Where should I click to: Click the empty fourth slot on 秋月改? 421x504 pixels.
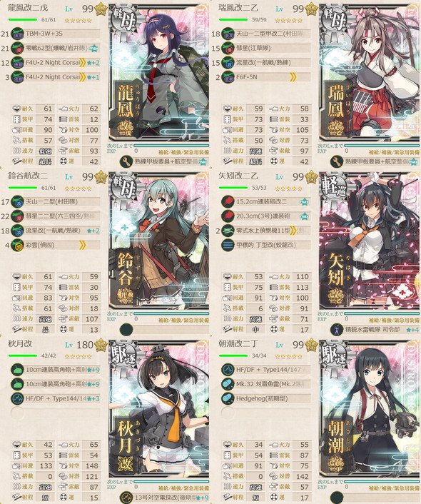click(x=16, y=413)
